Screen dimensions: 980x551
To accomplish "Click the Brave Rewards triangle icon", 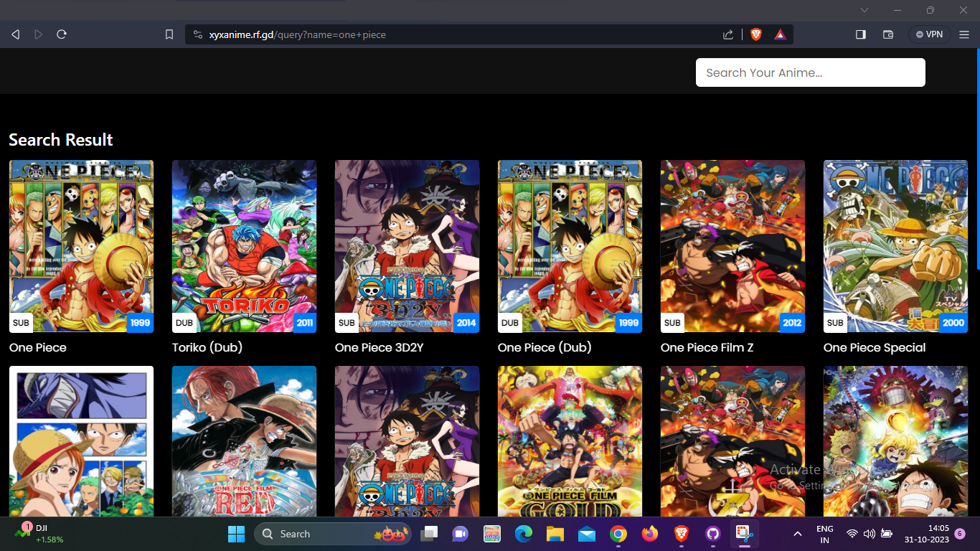I will point(780,34).
